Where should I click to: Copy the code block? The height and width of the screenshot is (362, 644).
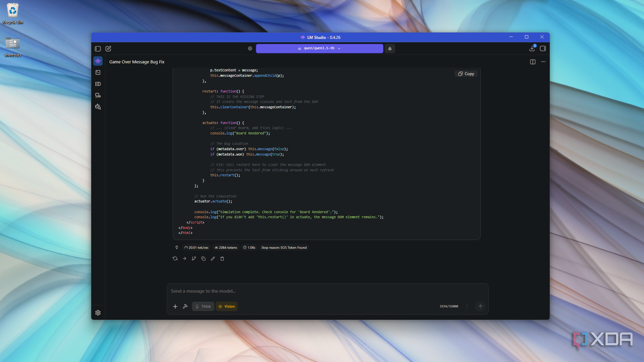[x=466, y=74]
